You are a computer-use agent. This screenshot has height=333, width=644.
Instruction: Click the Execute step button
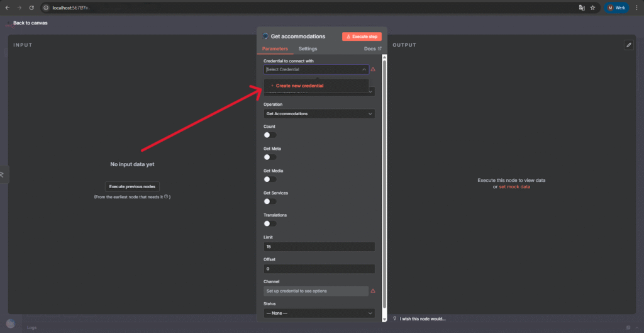pos(362,37)
